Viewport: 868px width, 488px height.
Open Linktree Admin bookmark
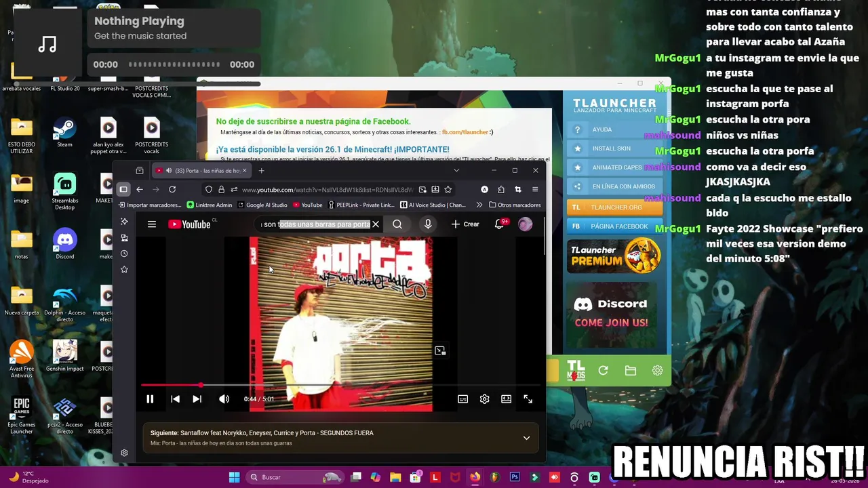click(x=210, y=205)
